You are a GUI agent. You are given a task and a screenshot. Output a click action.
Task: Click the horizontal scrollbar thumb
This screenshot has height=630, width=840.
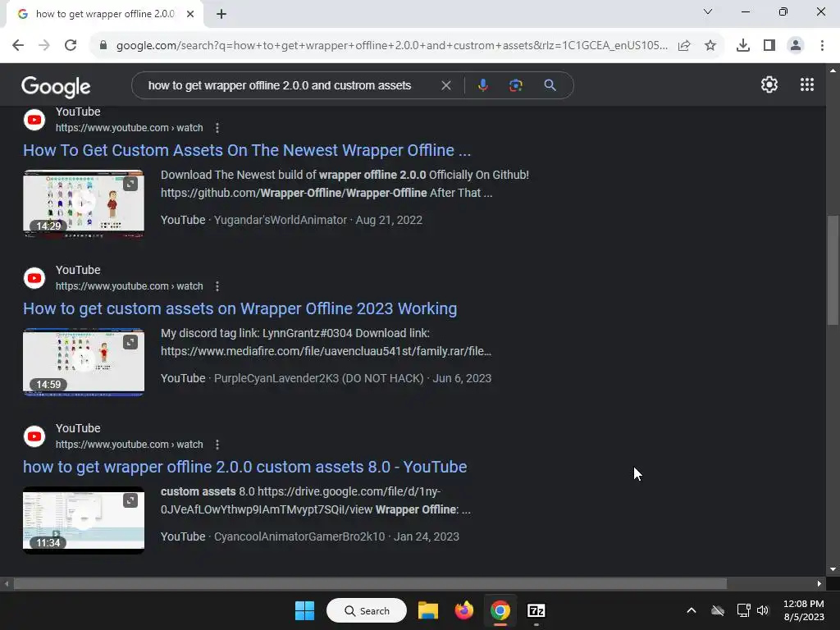(370, 583)
